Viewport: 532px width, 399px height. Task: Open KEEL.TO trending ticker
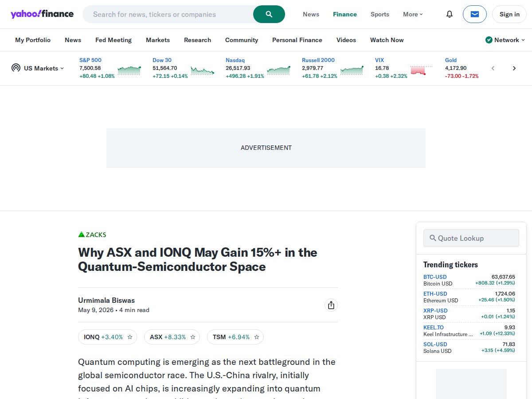[434, 327]
